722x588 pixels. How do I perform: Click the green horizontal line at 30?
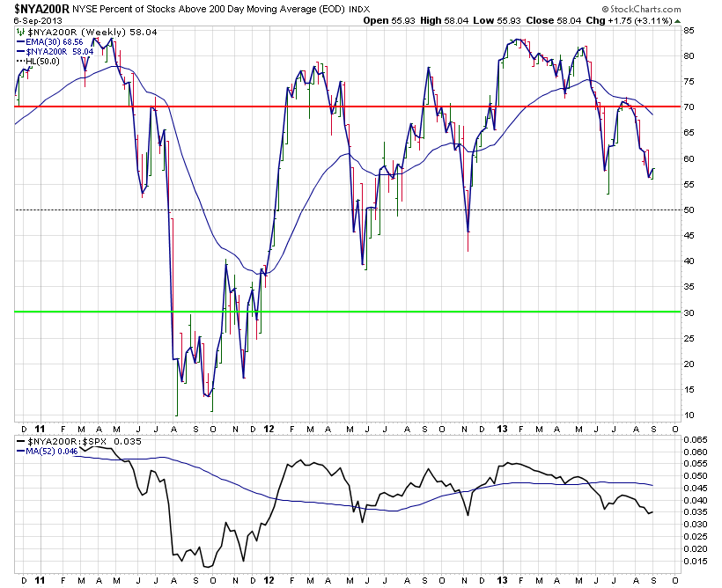pos(347,312)
